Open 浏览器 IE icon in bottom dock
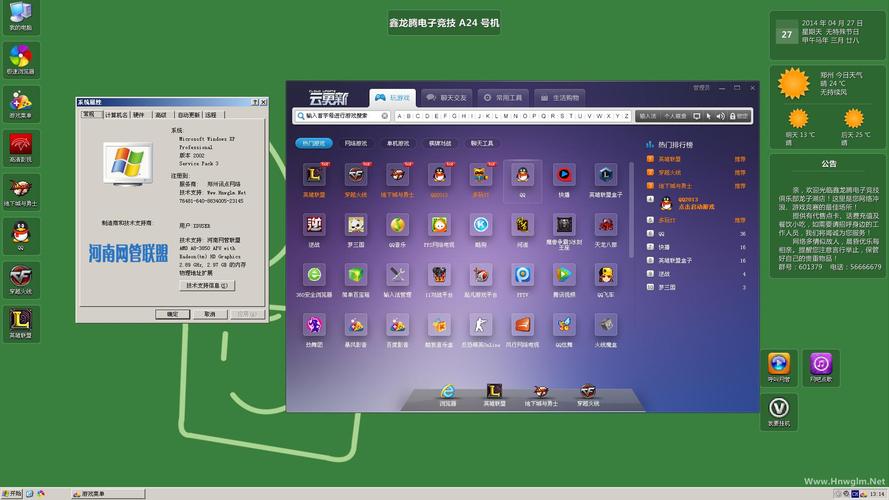The image size is (889, 500). [x=447, y=392]
